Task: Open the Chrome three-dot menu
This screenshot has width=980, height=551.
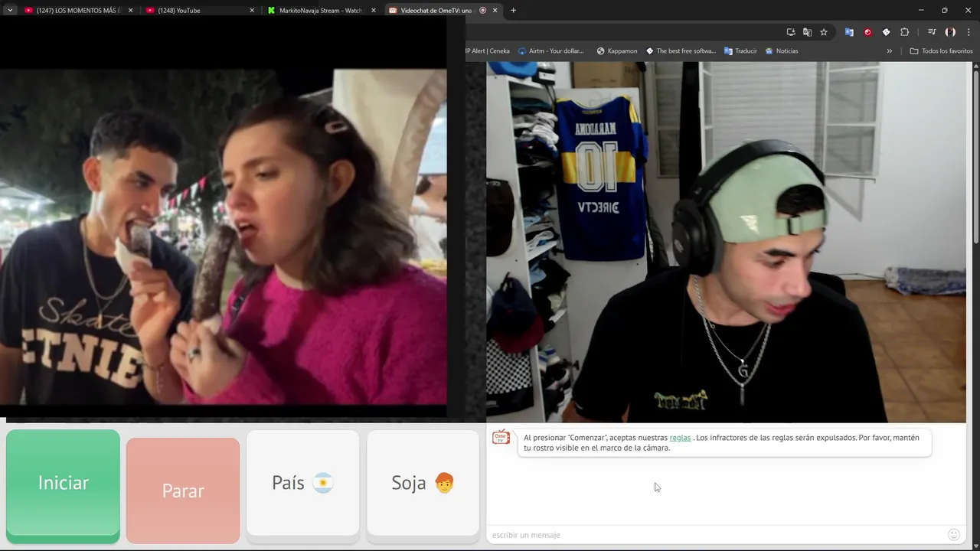Action: (x=969, y=32)
